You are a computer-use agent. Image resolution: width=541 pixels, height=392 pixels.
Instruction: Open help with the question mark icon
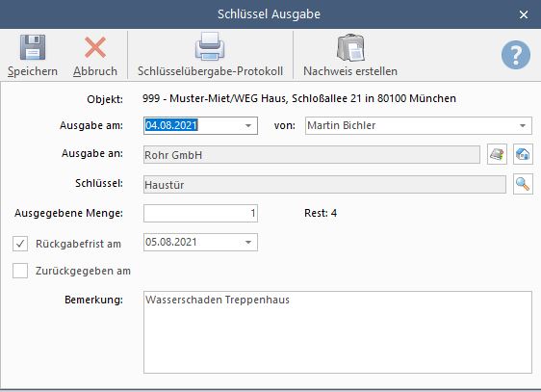click(516, 55)
